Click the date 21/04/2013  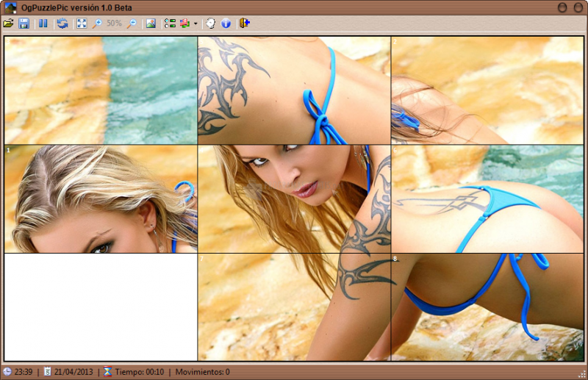pos(73,372)
